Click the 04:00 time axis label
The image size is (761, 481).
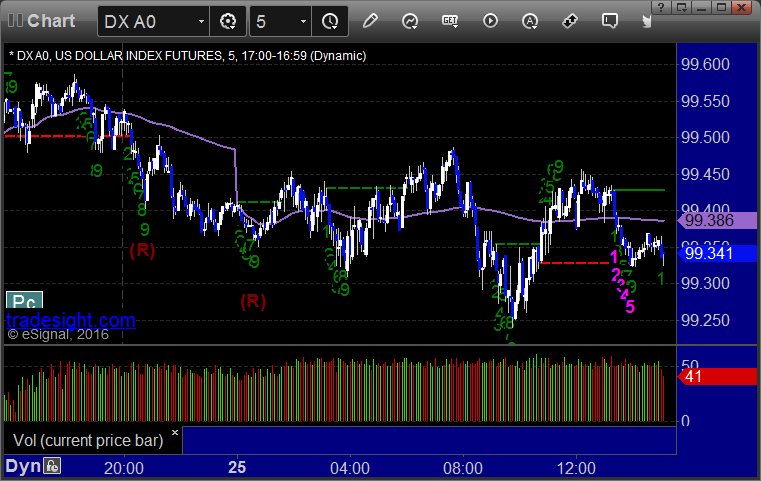(350, 468)
